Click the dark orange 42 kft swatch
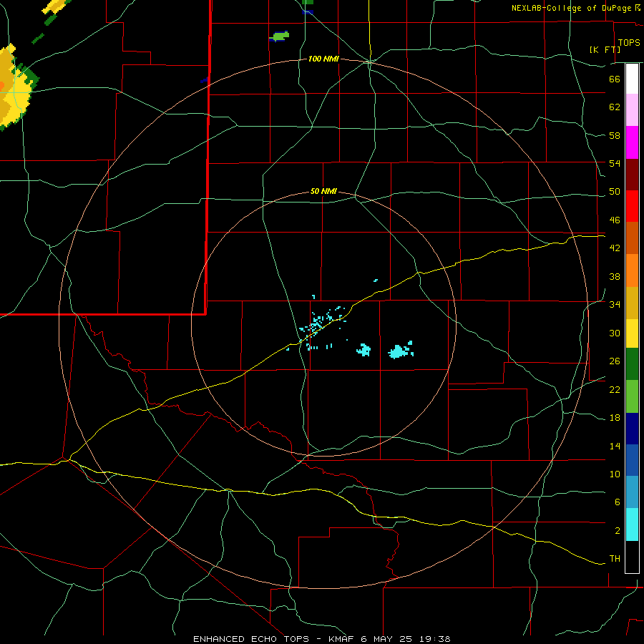 pos(632,238)
